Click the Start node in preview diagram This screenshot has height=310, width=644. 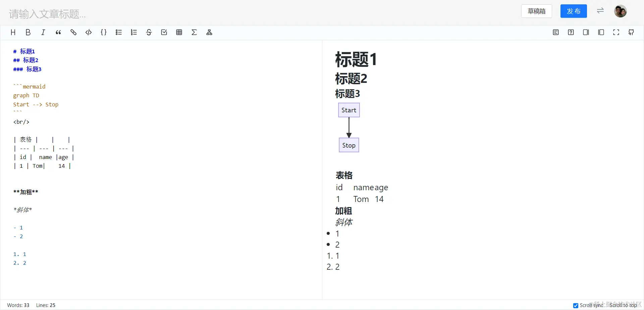349,110
